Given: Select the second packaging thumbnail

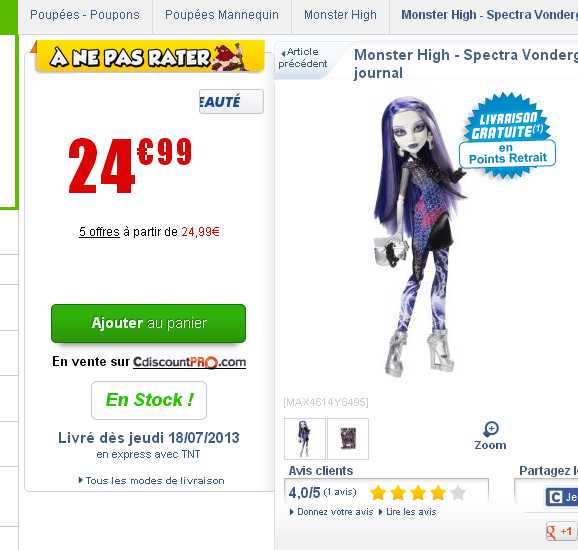Looking at the screenshot, I should [x=348, y=439].
